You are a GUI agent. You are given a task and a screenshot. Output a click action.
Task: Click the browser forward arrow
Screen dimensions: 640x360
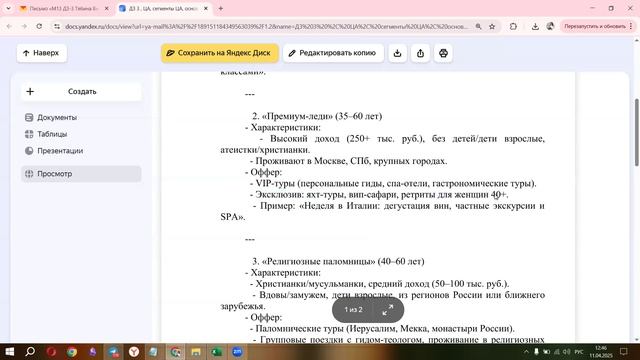[24, 26]
